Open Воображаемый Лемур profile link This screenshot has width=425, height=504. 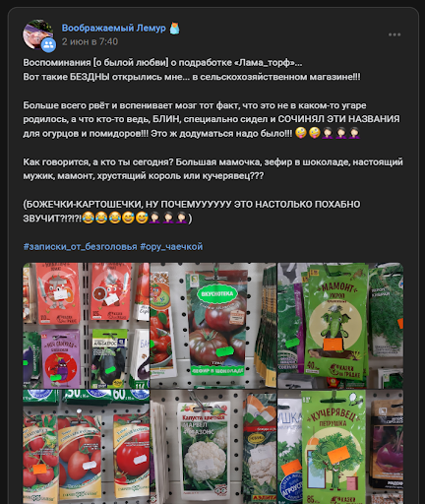[114, 28]
